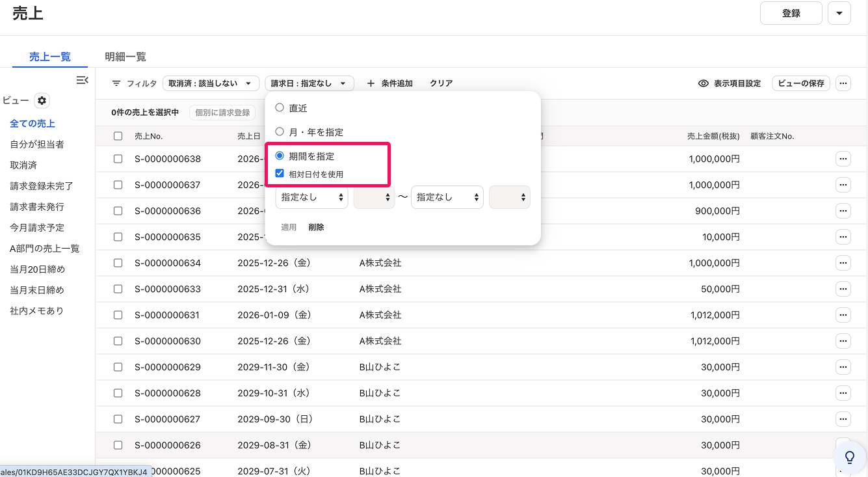
Task: Select the 社内メモあり view
Action: tap(37, 311)
